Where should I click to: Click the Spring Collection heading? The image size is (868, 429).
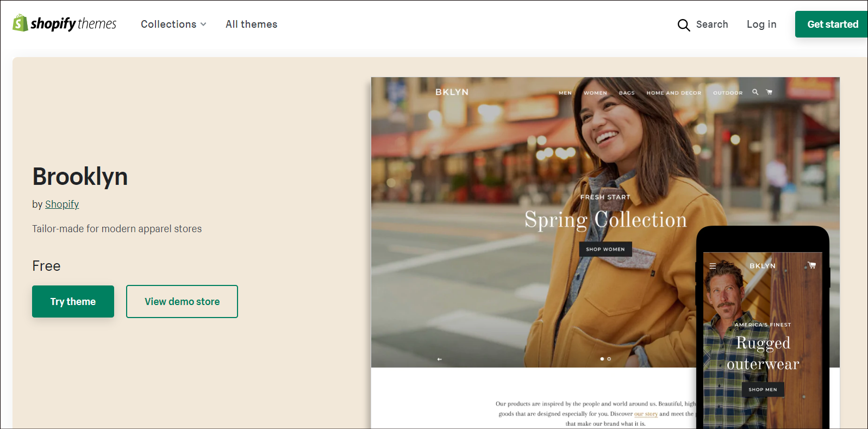605,220
